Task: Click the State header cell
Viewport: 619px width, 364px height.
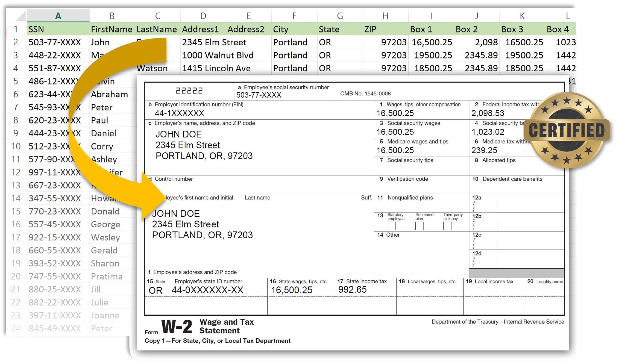Action: (340, 29)
